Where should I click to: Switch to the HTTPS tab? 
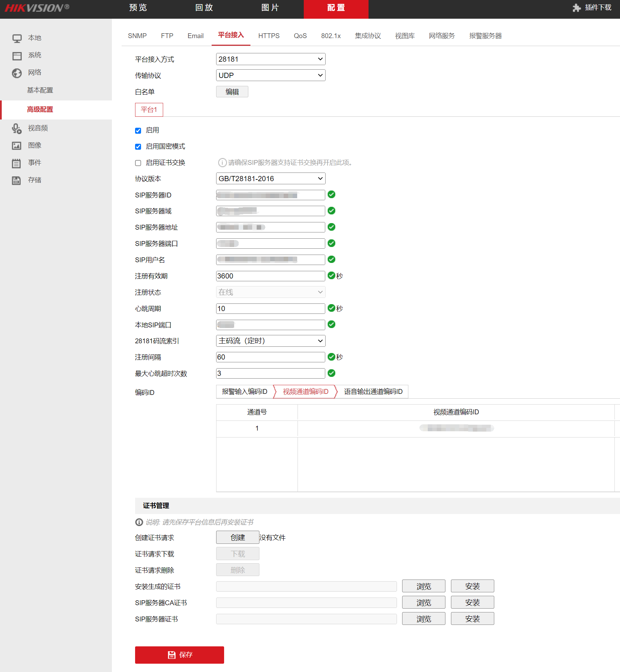269,36
